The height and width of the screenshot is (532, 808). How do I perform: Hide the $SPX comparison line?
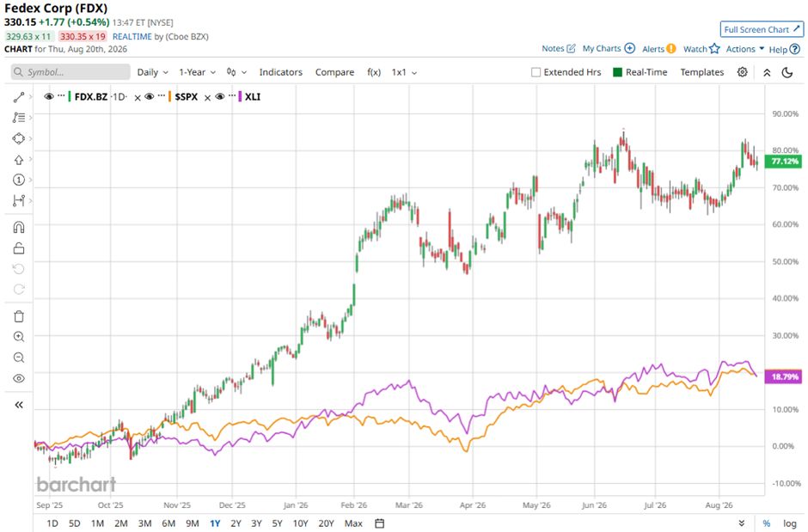click(150, 96)
